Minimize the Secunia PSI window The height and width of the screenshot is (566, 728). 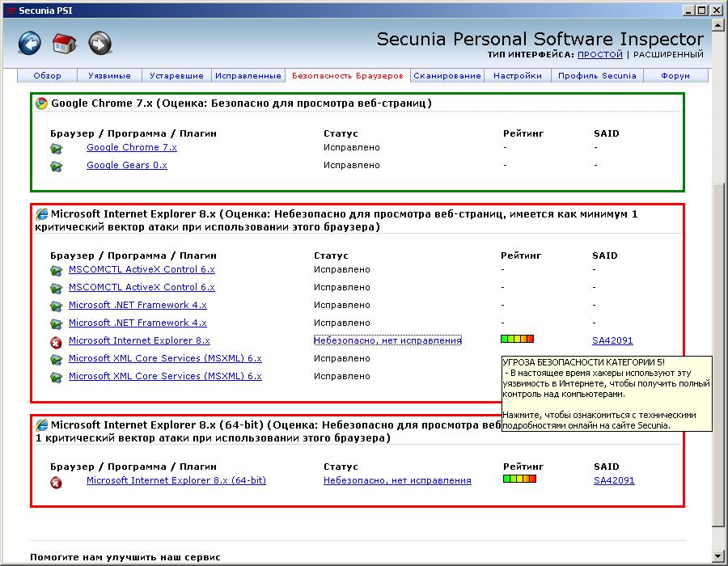689,10
